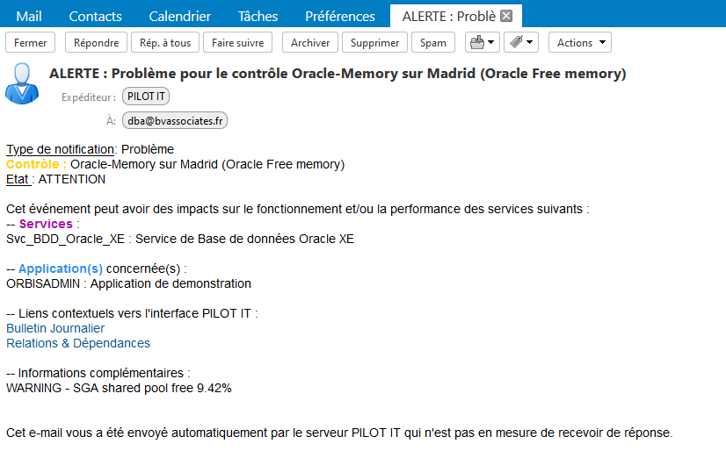Go to the Calendrier tab
Image resolution: width=726 pixels, height=451 pixels.
(x=180, y=16)
